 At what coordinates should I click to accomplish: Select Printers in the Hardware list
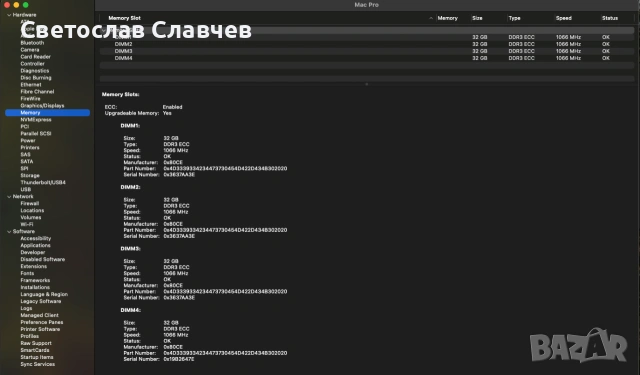[x=30, y=147]
